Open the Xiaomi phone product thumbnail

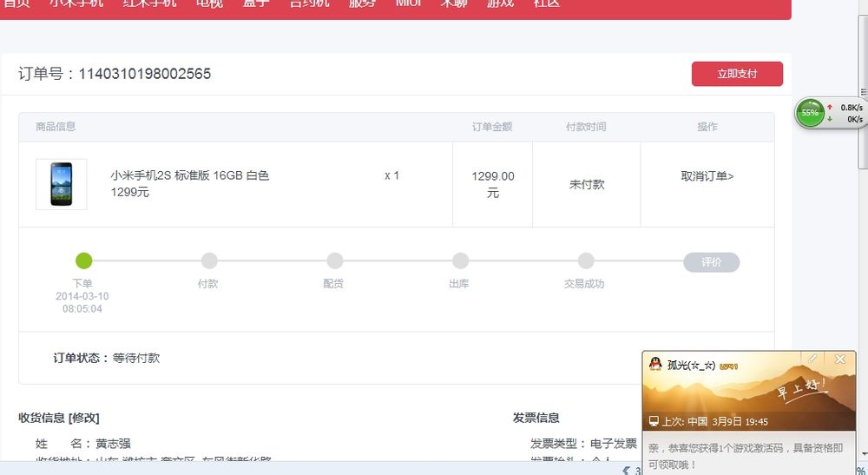click(62, 184)
